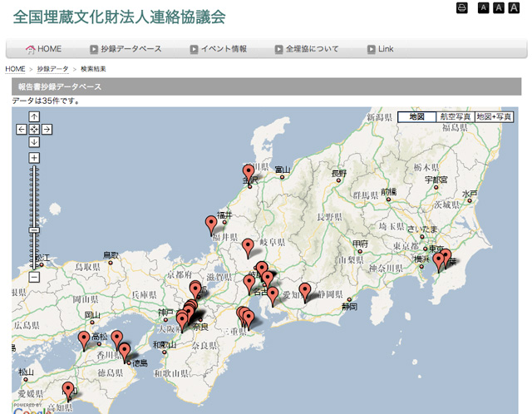This screenshot has width=532, height=414.
Task: Select the largest font size A button
Action: click(x=514, y=7)
